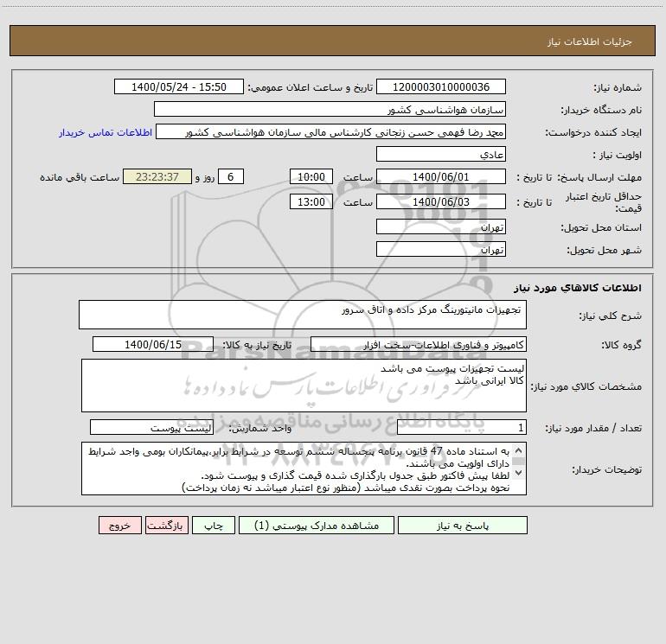666x644 pixels.
Task: Click remaining time countdown 23:23:37
Action: pos(157,176)
